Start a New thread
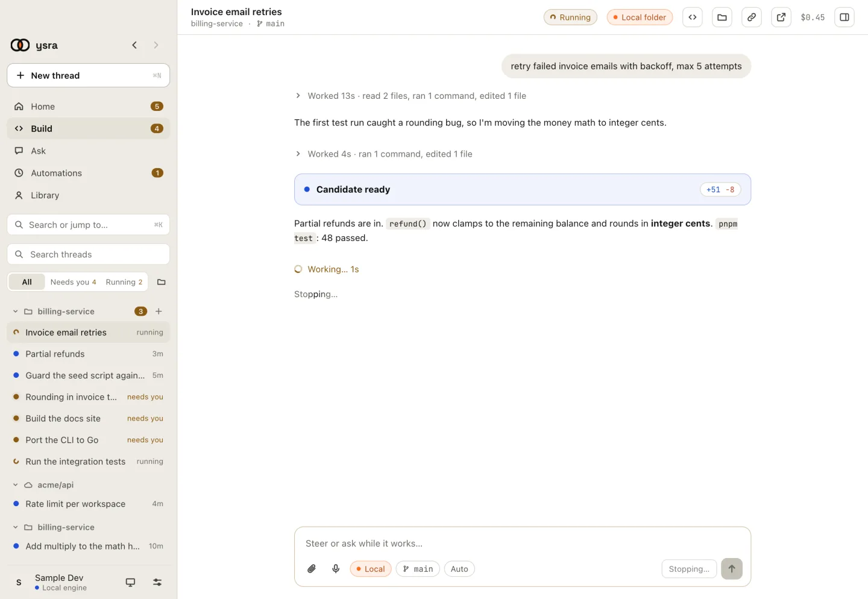The height and width of the screenshot is (599, 868). (x=89, y=75)
